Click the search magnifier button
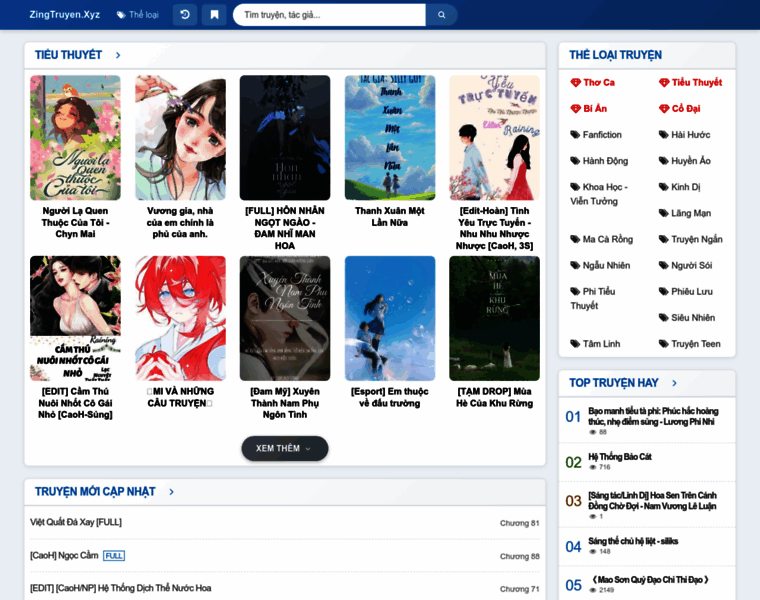Screen dimensions: 760x600 tap(442, 15)
